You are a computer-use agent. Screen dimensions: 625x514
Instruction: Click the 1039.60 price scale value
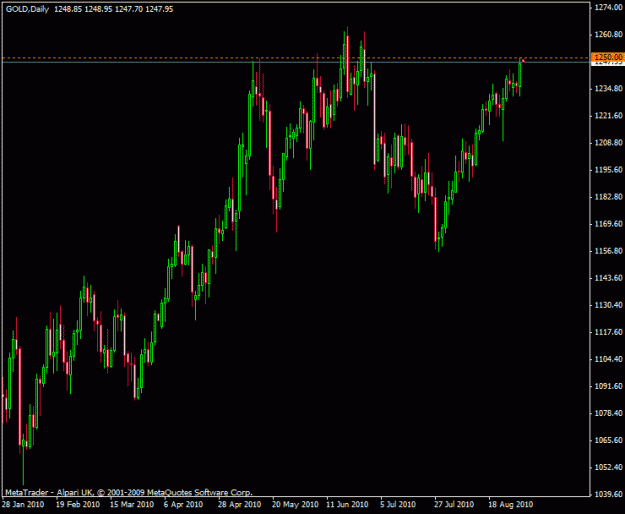pos(608,494)
